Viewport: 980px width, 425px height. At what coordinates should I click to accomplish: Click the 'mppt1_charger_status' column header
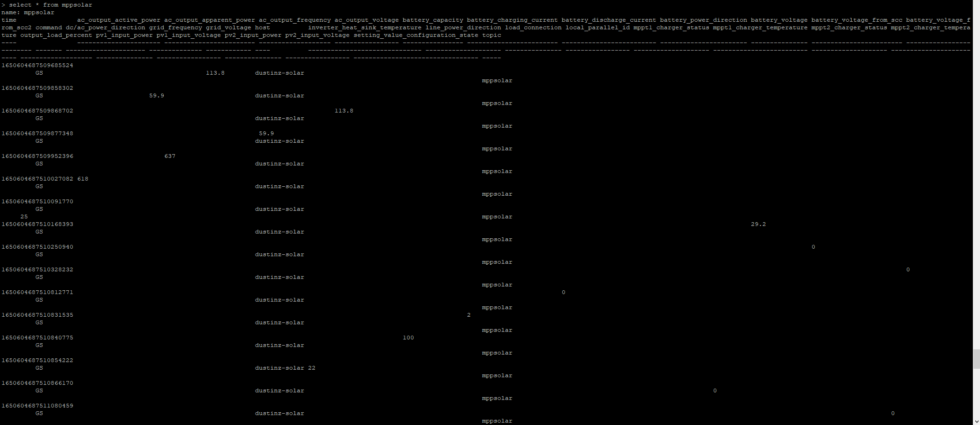coord(671,27)
